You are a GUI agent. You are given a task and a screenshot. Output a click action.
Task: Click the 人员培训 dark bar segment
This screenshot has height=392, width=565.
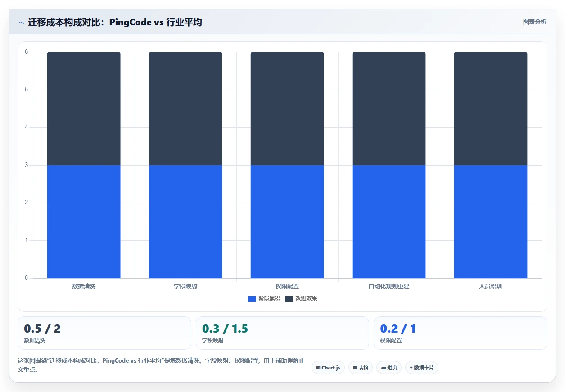coord(491,108)
